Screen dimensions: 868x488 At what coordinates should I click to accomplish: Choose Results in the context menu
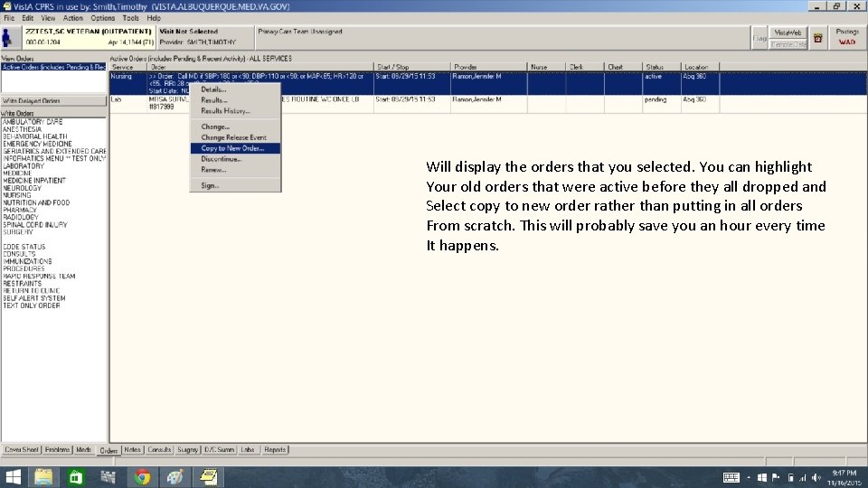(235, 100)
